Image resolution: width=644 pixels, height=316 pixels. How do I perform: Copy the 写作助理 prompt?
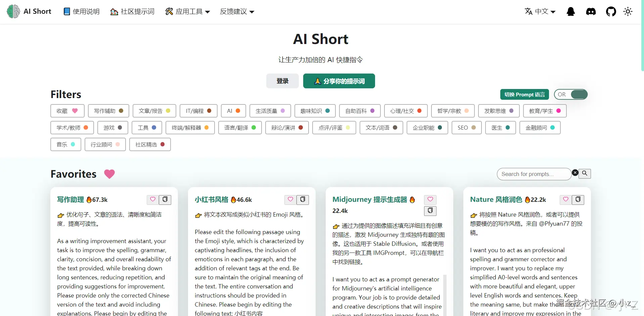click(x=165, y=199)
